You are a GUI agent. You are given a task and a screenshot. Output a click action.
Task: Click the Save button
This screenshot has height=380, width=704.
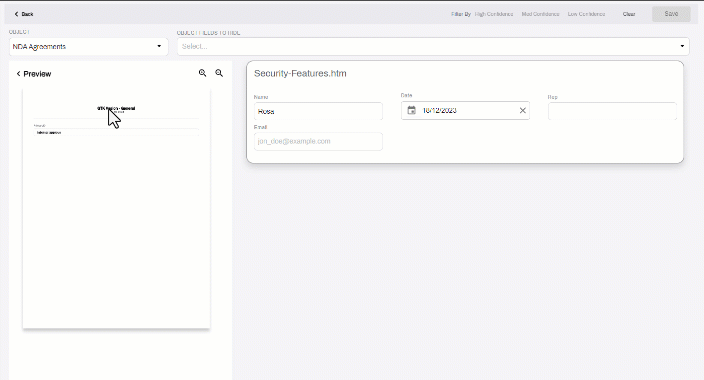[671, 14]
